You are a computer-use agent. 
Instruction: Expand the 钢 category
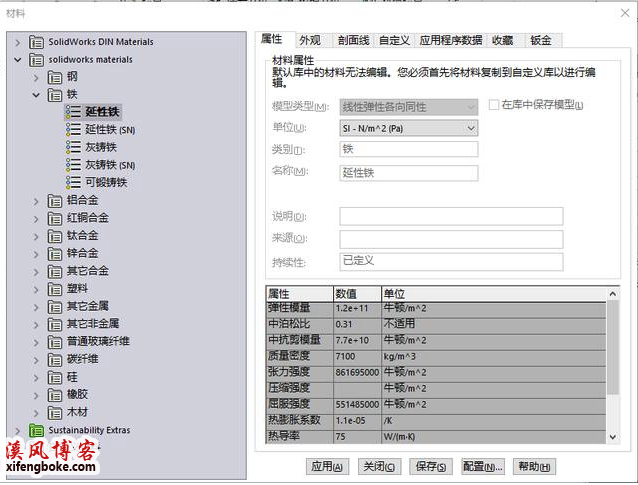[36, 77]
